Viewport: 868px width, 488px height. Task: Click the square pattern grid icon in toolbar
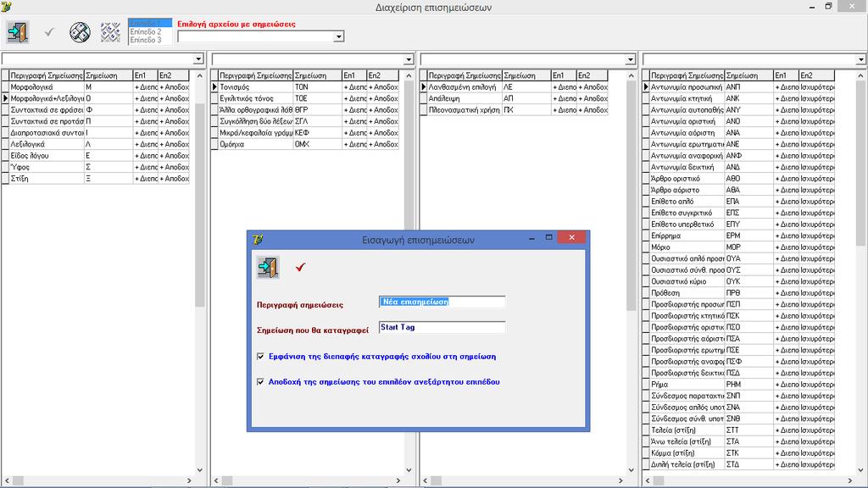pyautogui.click(x=111, y=32)
